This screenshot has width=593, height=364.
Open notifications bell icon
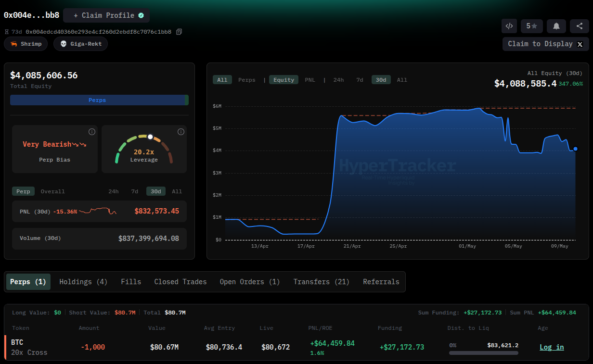556,26
